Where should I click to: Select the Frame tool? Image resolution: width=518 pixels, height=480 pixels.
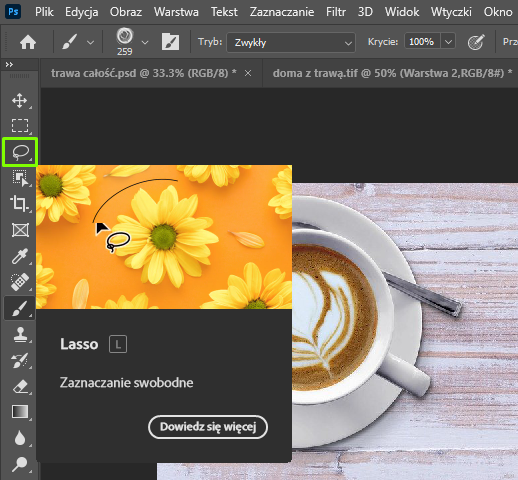[x=20, y=230]
